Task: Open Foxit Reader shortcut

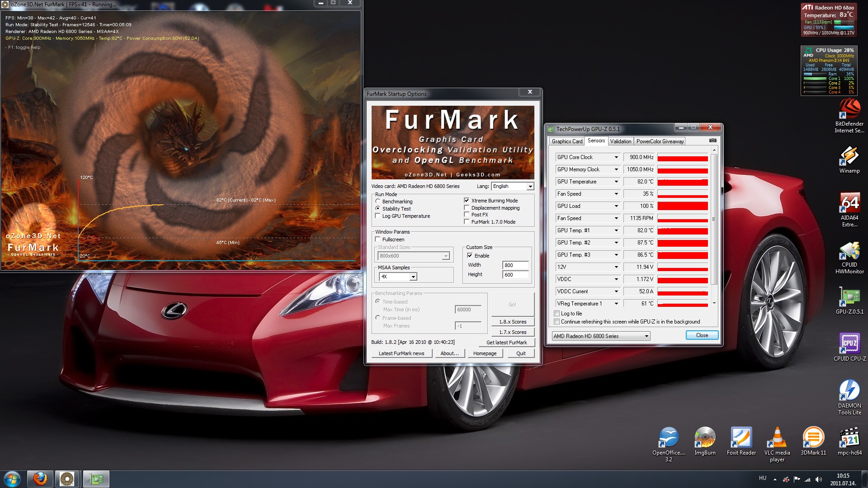Action: tap(741, 441)
